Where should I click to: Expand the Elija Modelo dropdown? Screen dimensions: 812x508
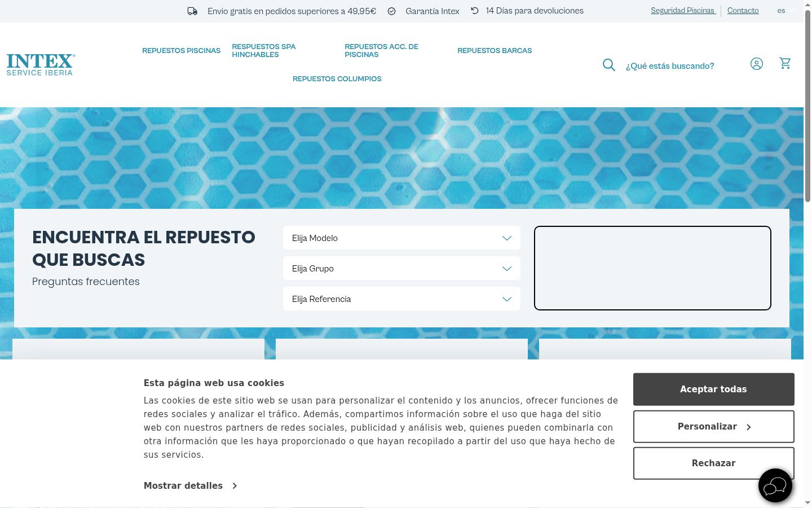[401, 238]
